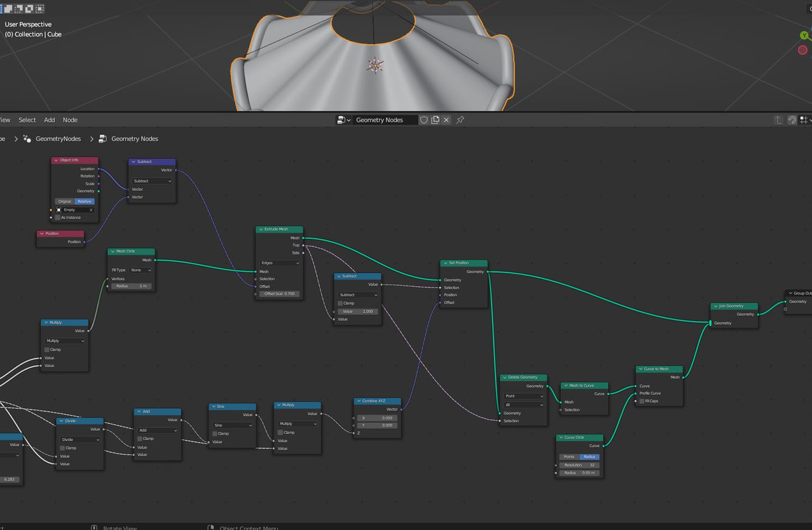Collapse the Extrude Mesh node via its chevron

(x=261, y=229)
